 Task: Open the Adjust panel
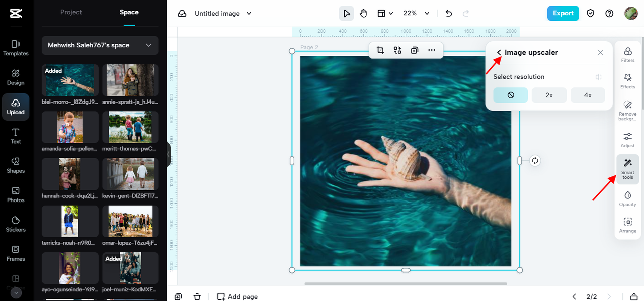pos(628,140)
